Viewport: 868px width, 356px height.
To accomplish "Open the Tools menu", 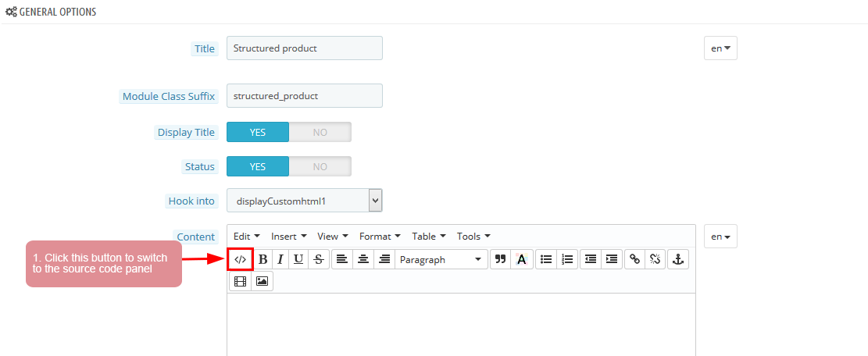I will pos(473,236).
